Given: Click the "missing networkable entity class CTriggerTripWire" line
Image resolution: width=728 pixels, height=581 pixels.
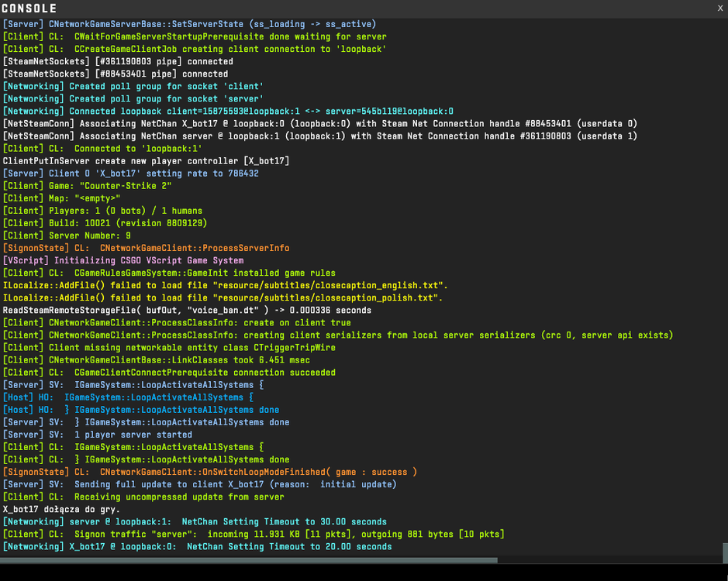Looking at the screenshot, I should click(169, 348).
